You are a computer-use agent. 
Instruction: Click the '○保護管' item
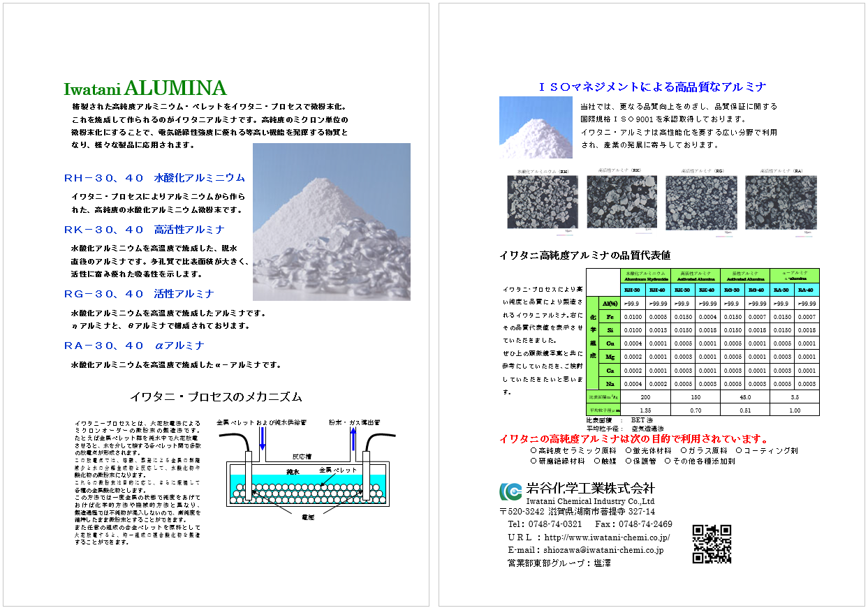coord(641,461)
